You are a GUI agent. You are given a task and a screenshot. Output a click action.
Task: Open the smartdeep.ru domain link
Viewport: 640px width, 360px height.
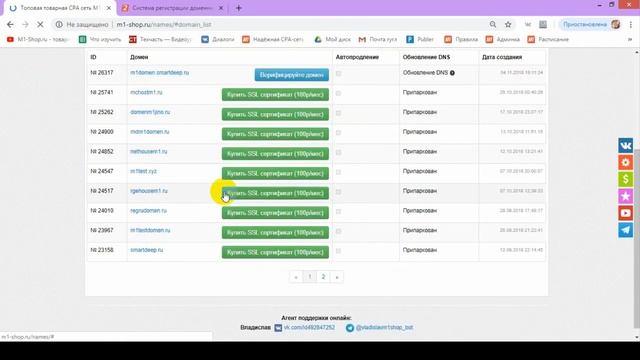[x=147, y=250]
